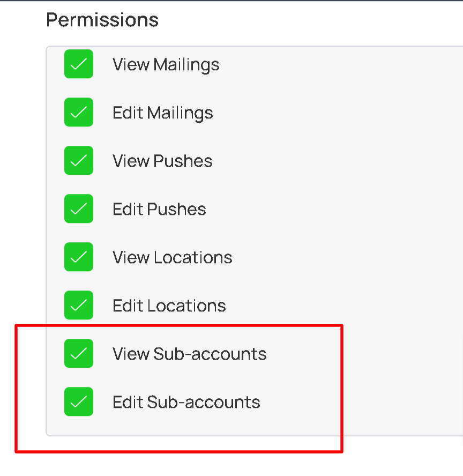This screenshot has height=476, width=463.
Task: Untick the Edit Pushes checkbox
Action: 79,209
